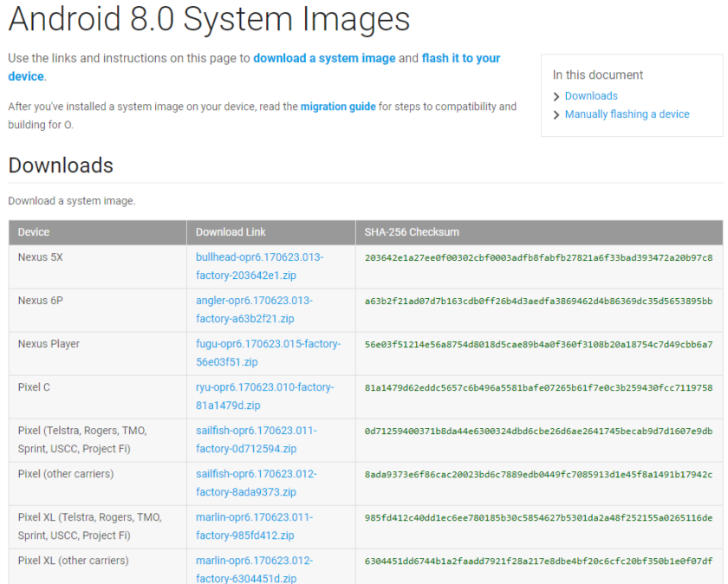
Task: Click the checksum starting with a63b2f21ad07
Action: point(538,302)
